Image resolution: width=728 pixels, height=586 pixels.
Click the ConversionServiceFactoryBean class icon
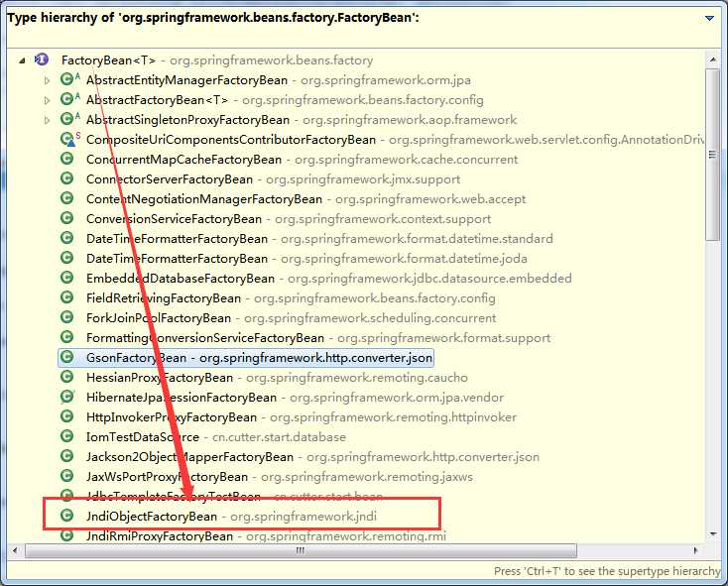(67, 218)
